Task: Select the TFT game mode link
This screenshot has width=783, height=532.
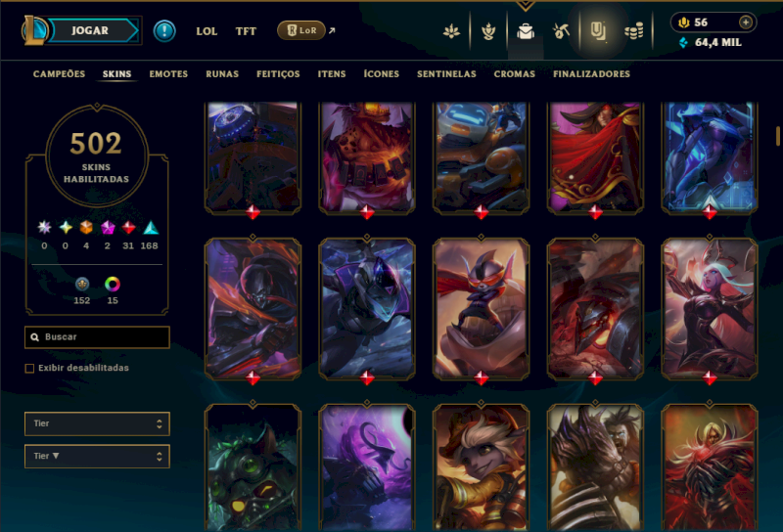Action: (x=246, y=31)
